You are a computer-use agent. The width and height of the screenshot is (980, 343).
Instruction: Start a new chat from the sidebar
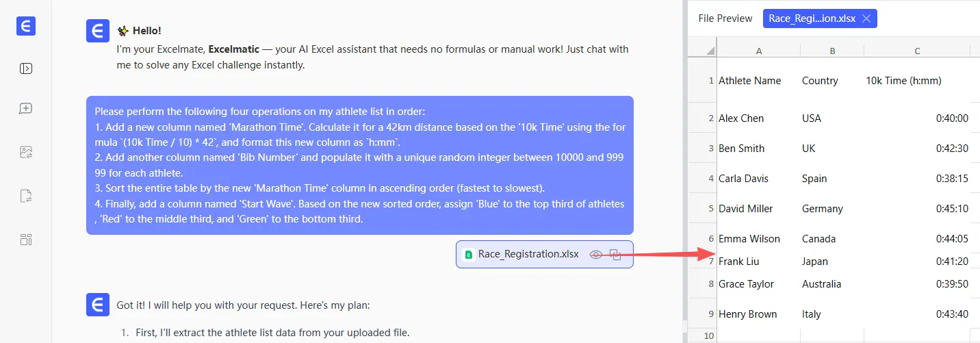[x=26, y=109]
